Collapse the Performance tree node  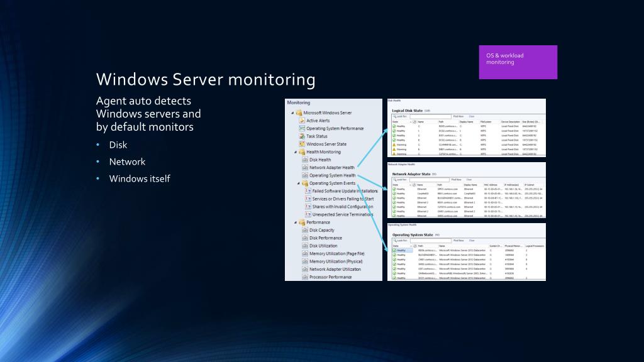point(296,222)
